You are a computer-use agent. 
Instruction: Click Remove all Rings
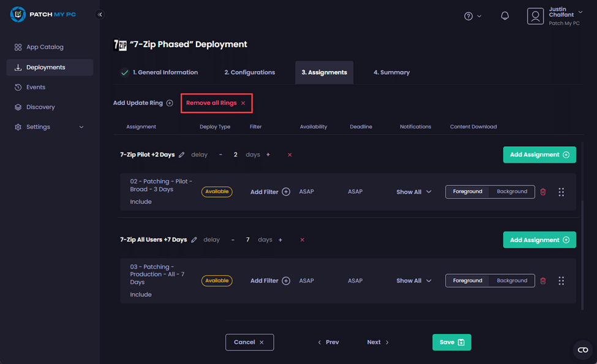coord(216,103)
